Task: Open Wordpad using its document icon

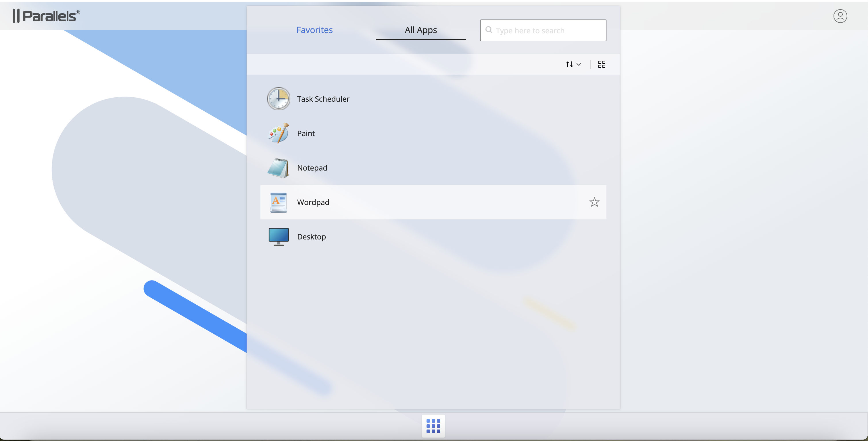Action: click(x=278, y=202)
